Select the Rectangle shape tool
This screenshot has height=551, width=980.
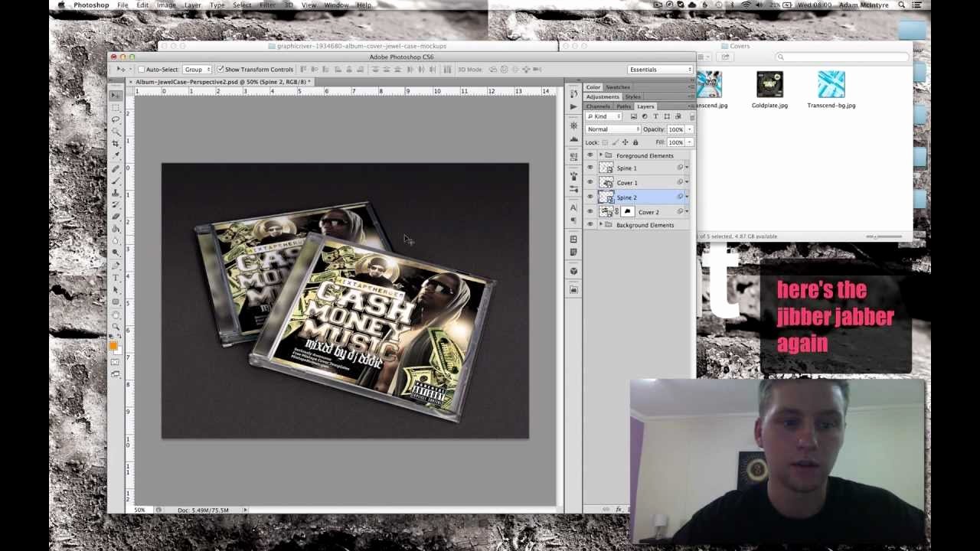click(116, 302)
